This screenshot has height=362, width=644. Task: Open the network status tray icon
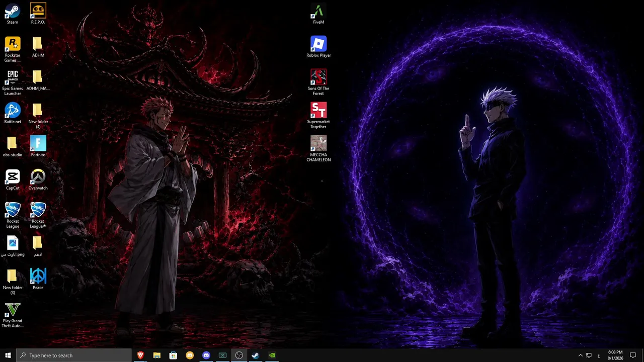tap(589, 355)
